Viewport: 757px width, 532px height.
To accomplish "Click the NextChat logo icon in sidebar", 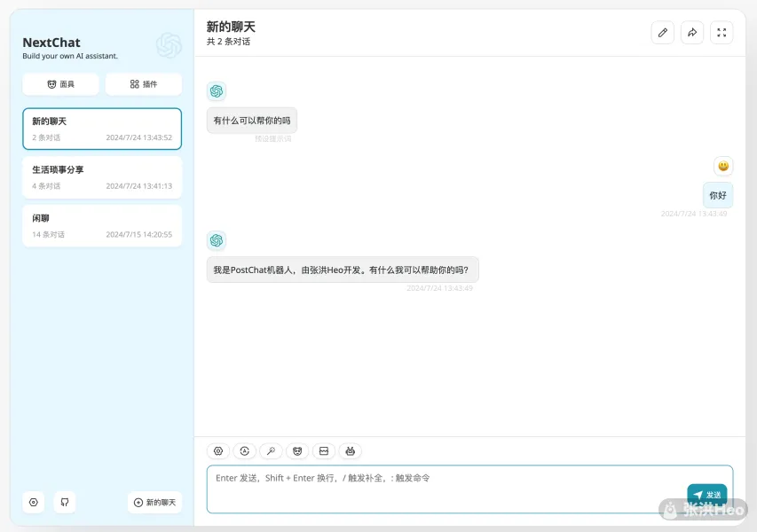I will (x=169, y=46).
